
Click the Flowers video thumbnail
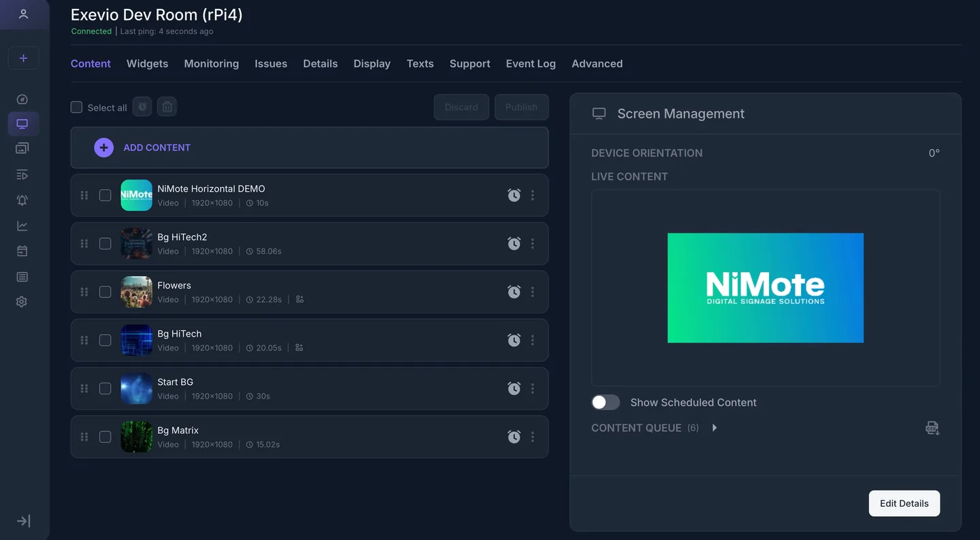coord(136,292)
